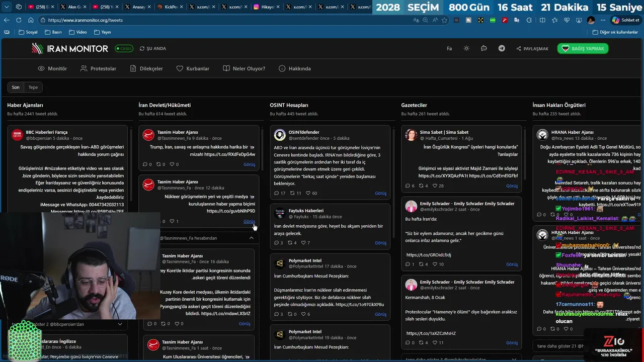Open browser three-dots settings menu

click(x=602, y=20)
